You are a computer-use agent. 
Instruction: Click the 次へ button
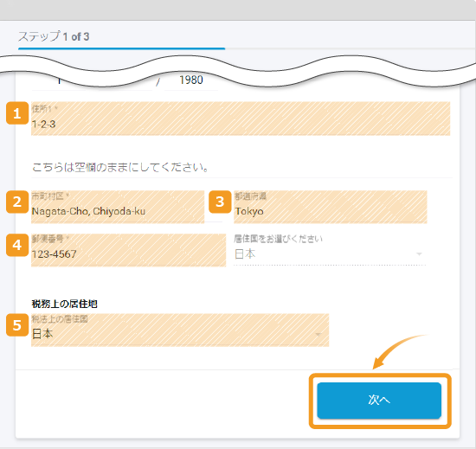[379, 401]
